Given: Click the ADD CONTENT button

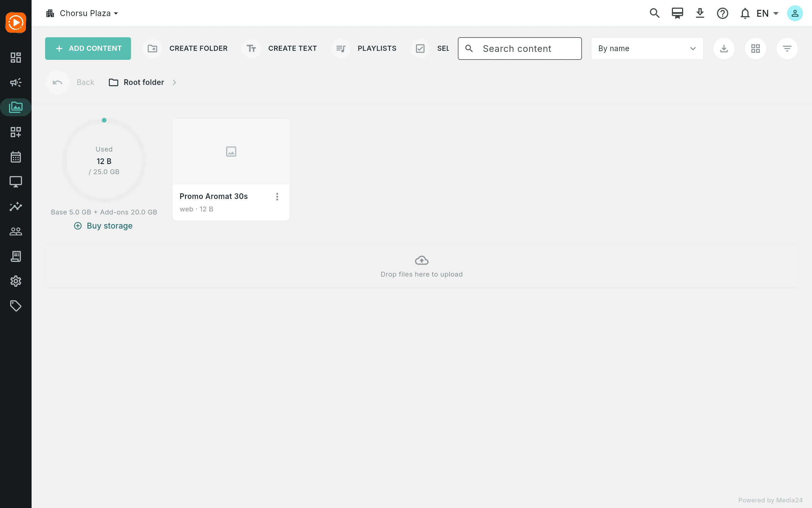Looking at the screenshot, I should point(88,48).
